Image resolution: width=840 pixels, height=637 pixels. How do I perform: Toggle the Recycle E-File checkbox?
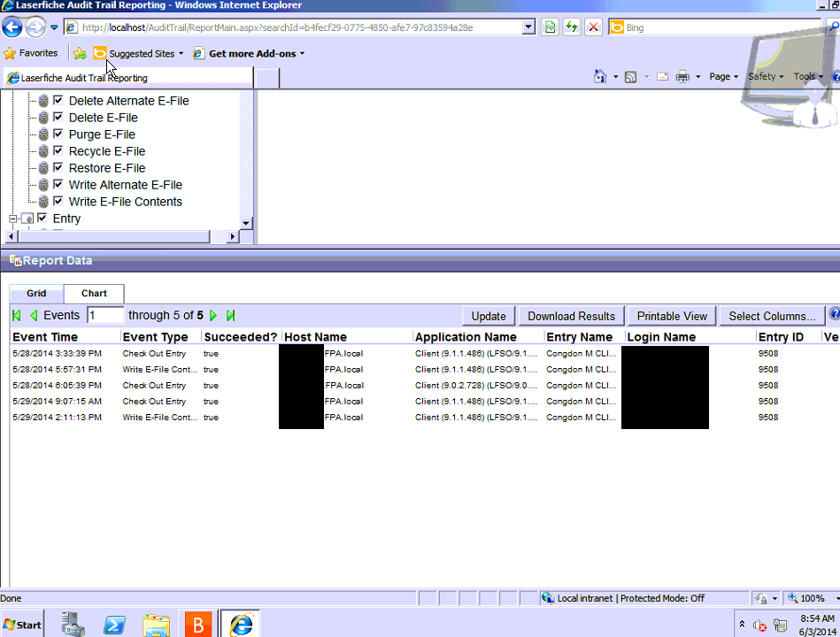58,151
